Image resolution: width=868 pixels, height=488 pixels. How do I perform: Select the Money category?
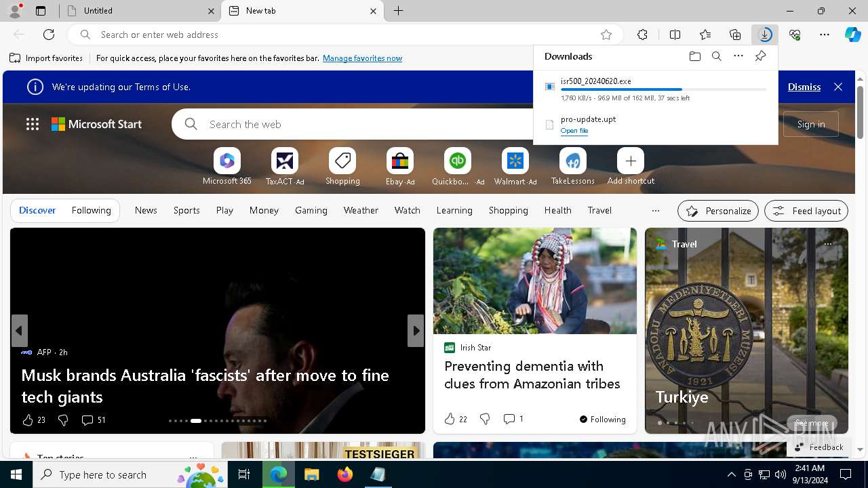pos(264,211)
